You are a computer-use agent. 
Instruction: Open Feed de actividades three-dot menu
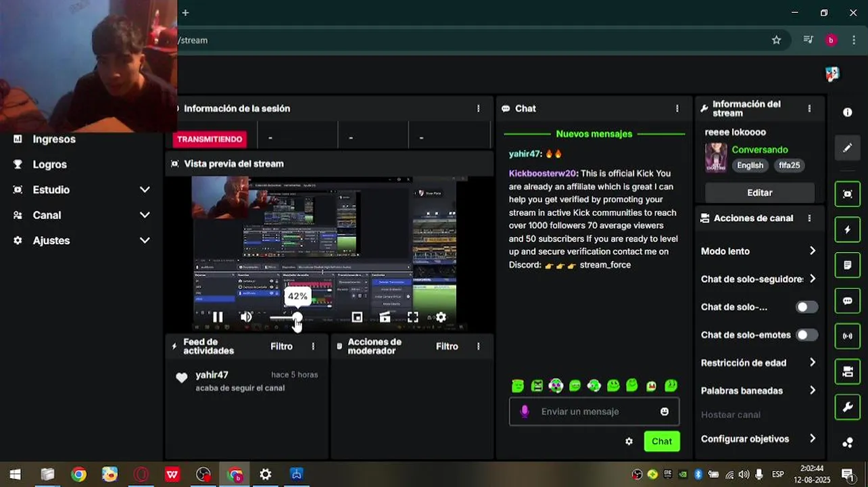pyautogui.click(x=312, y=346)
